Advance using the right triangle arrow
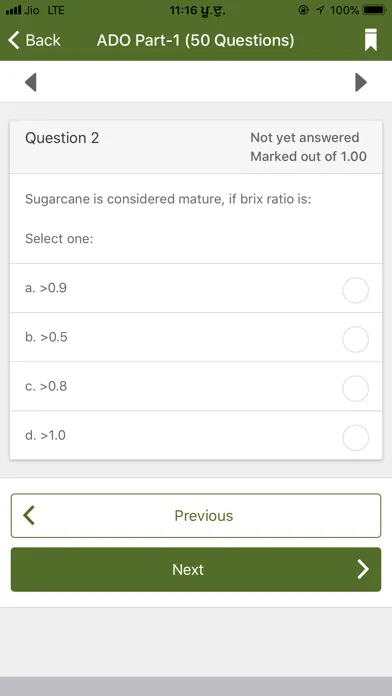 pyautogui.click(x=361, y=82)
